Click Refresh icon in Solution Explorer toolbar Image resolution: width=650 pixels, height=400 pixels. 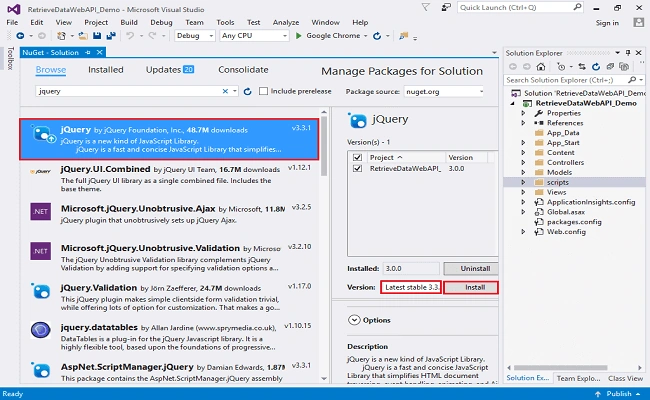(x=596, y=67)
